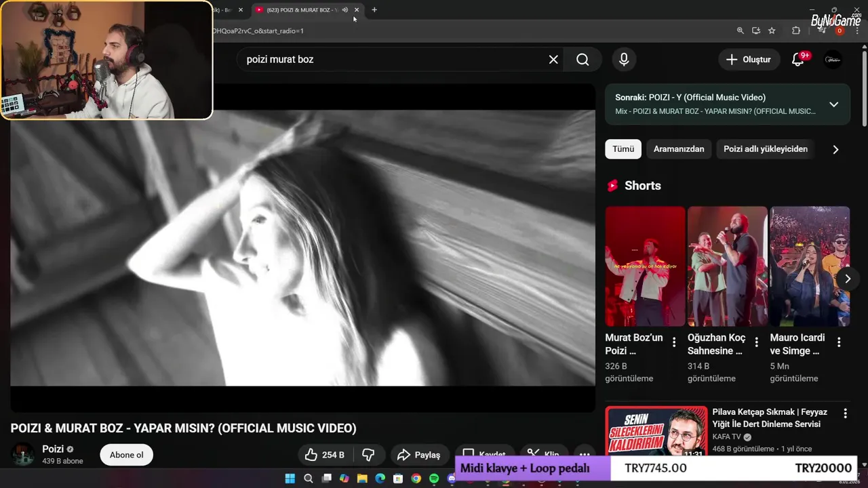Open the Poizi channel avatar
868x488 pixels.
(23, 455)
